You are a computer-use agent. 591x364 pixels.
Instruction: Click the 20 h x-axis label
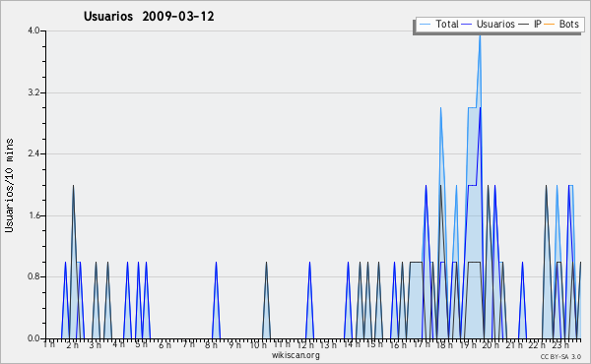point(491,344)
